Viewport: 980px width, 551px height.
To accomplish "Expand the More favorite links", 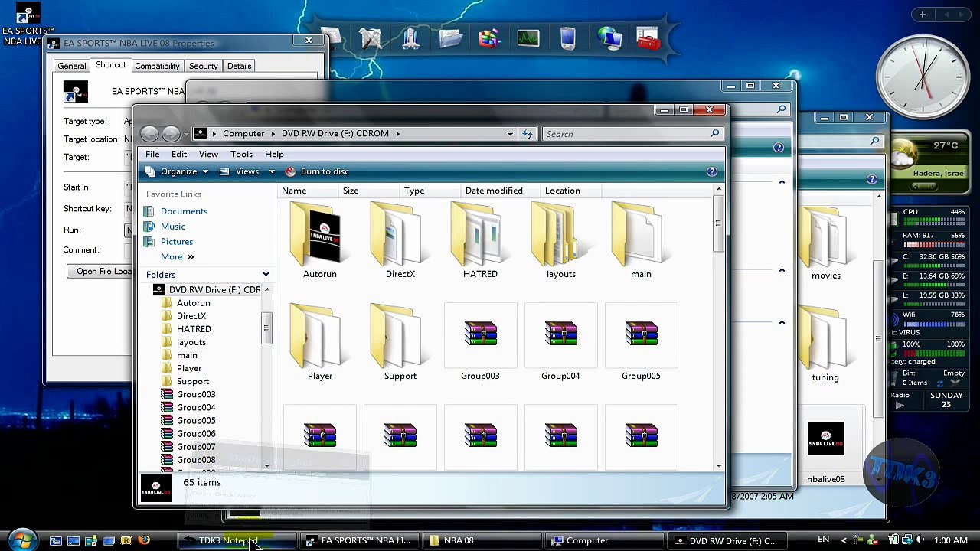I will click(x=178, y=257).
